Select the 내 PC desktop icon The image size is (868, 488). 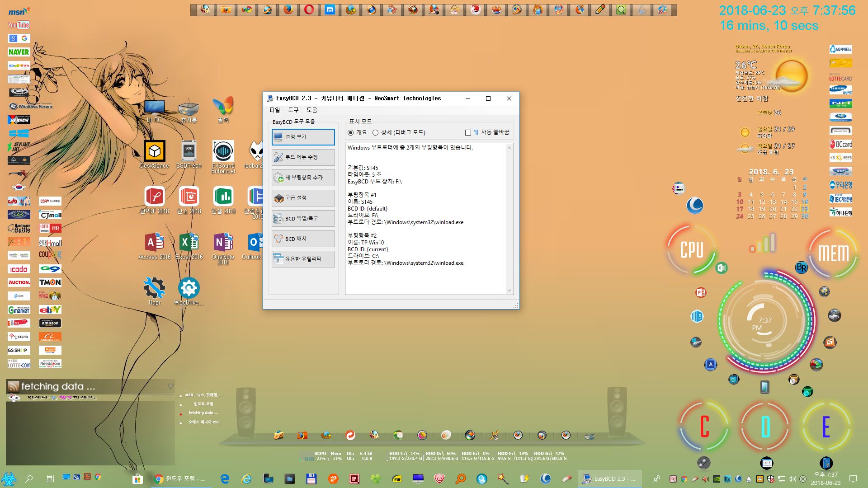154,111
